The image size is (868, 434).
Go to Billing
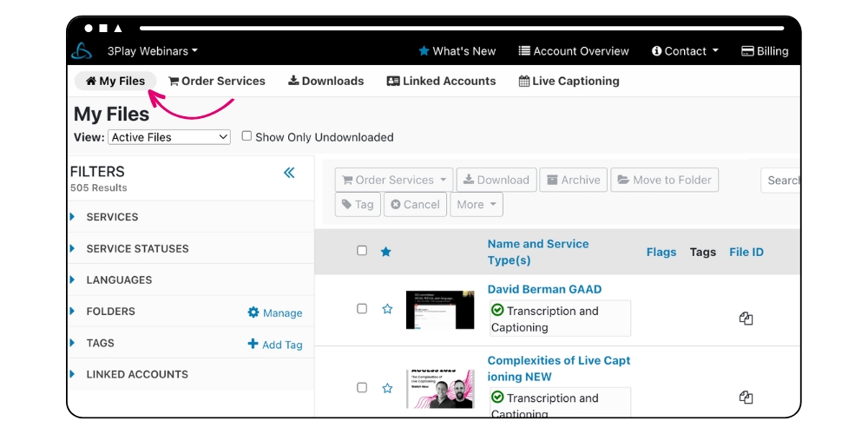tap(765, 51)
